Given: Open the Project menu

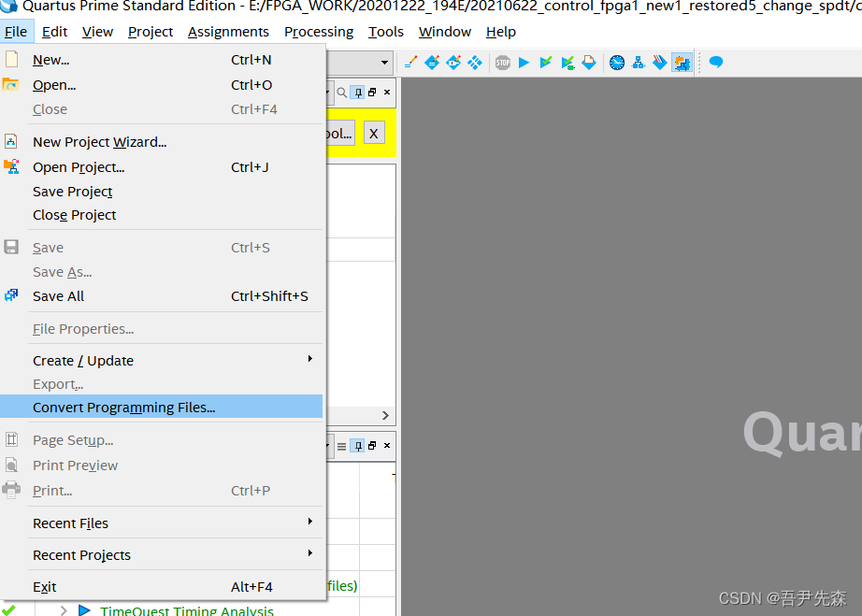Looking at the screenshot, I should (x=151, y=32).
